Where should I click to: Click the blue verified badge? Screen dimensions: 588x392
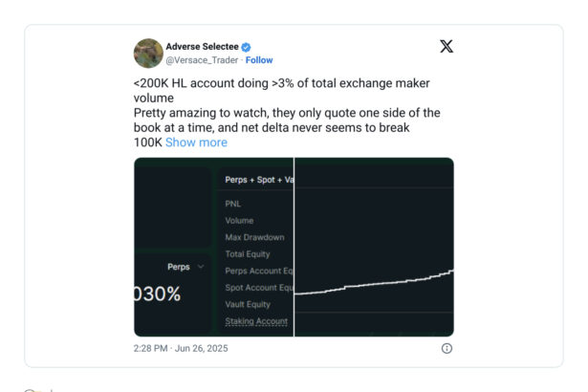[246, 46]
